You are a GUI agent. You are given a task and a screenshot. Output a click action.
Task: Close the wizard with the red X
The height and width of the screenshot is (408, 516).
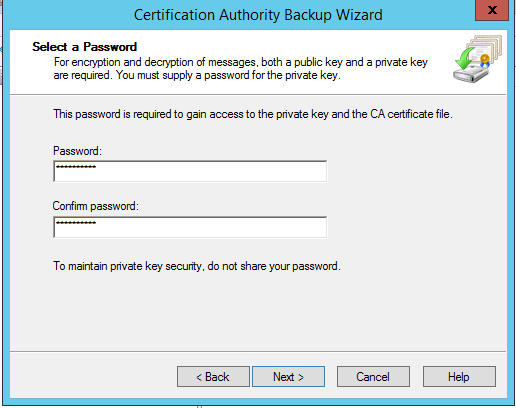pyautogui.click(x=492, y=10)
